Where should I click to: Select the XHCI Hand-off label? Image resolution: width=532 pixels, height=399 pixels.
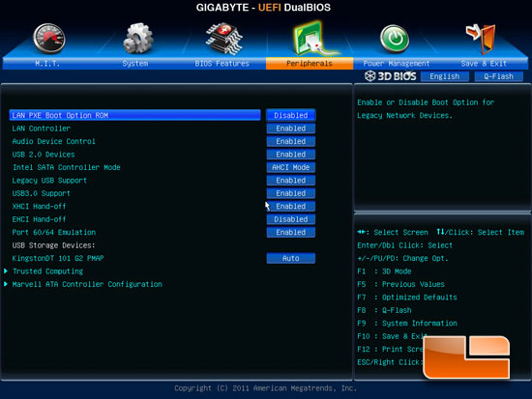(39, 206)
